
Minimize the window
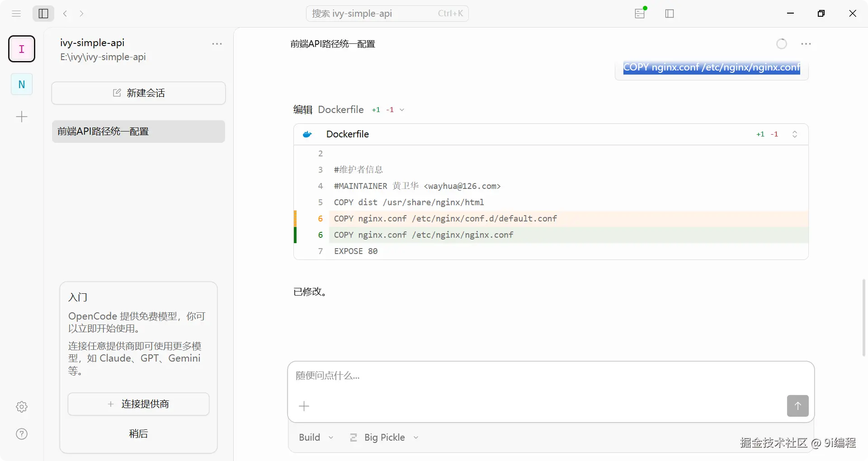click(x=790, y=14)
